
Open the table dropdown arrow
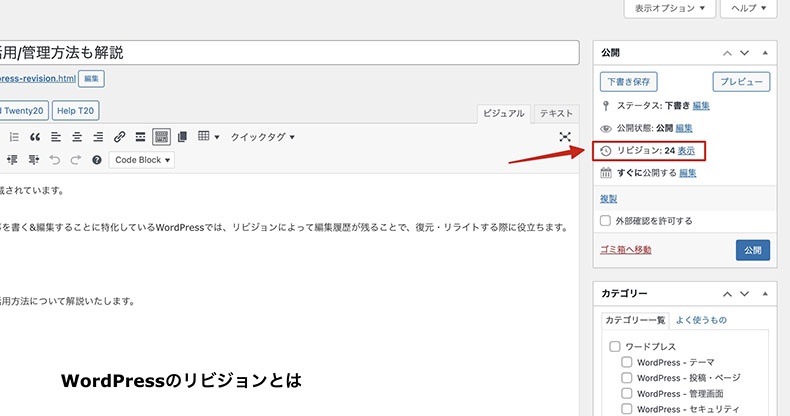point(217,137)
